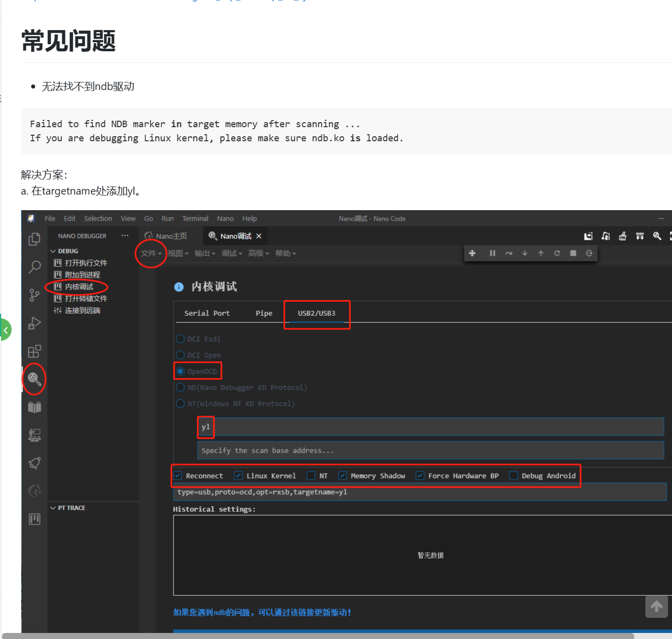Switch to the Nano主页 editor tab

(x=171, y=236)
